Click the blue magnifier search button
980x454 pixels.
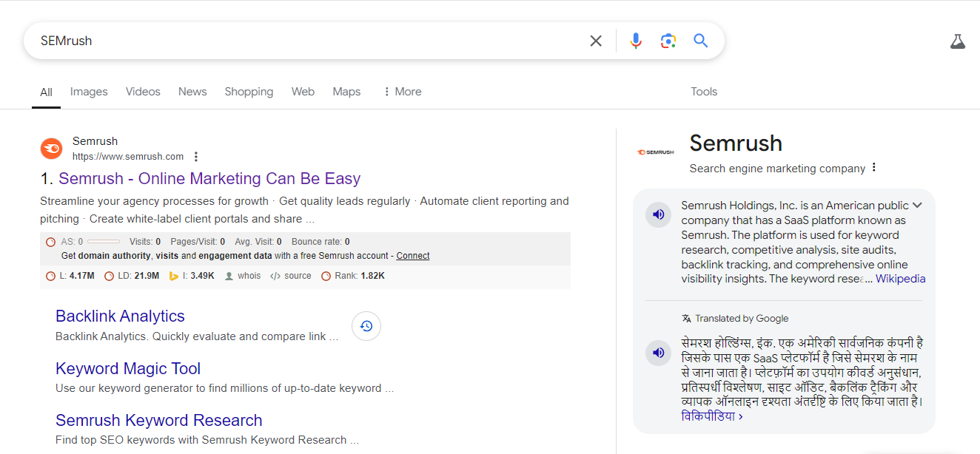[701, 41]
